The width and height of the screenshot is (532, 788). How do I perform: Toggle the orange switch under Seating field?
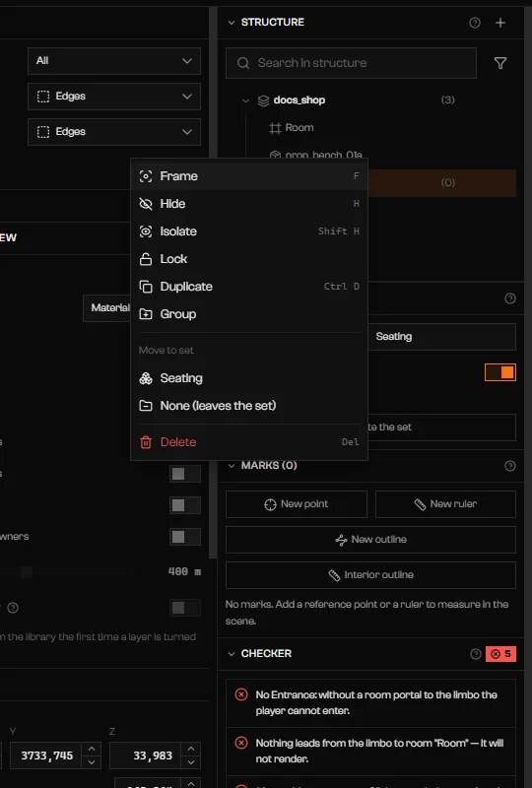(500, 372)
